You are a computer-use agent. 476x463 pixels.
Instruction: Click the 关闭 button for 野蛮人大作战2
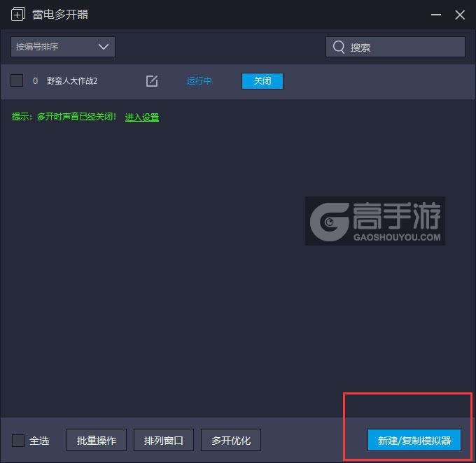262,81
